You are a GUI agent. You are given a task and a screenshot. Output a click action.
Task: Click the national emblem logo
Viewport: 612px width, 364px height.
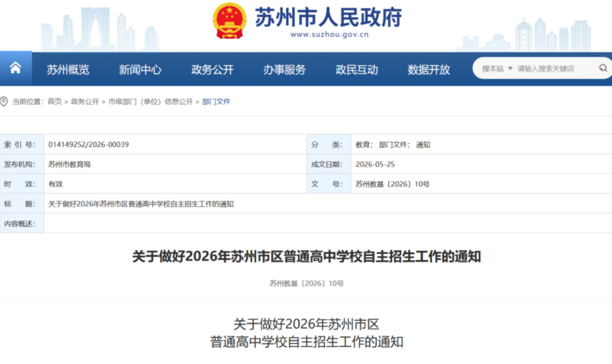click(x=229, y=20)
